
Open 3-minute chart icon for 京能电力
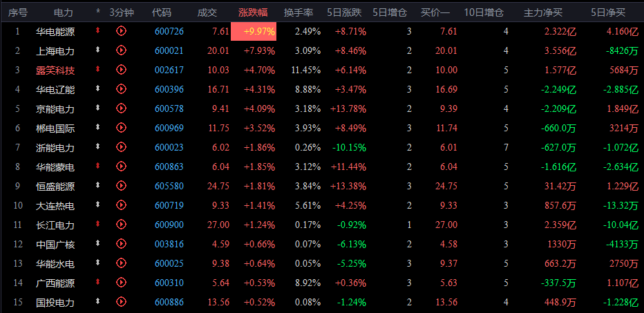pos(121,108)
